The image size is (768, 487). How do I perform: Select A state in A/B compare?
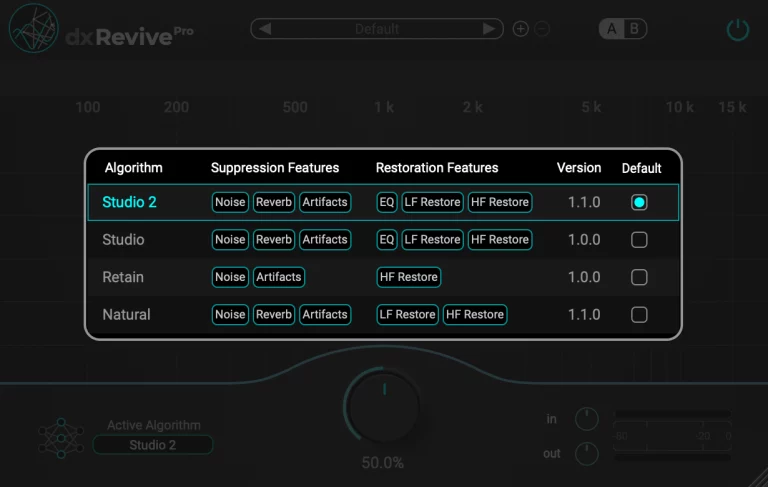click(612, 29)
